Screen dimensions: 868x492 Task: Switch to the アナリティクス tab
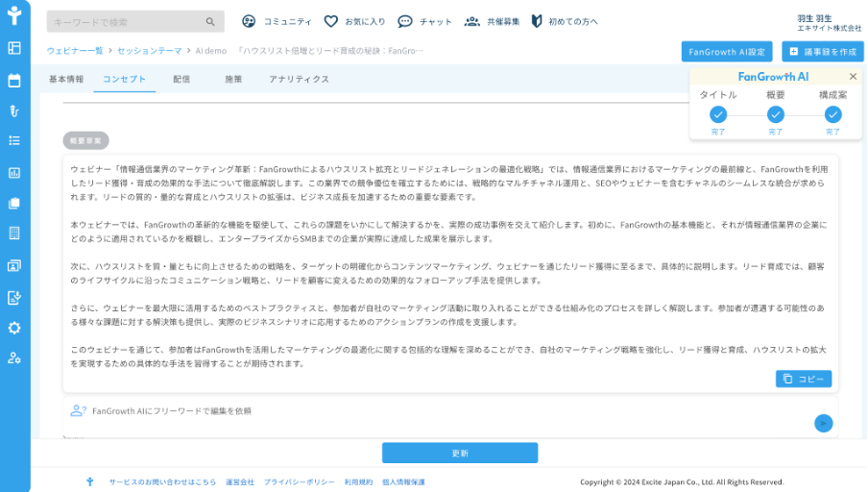pyautogui.click(x=299, y=79)
